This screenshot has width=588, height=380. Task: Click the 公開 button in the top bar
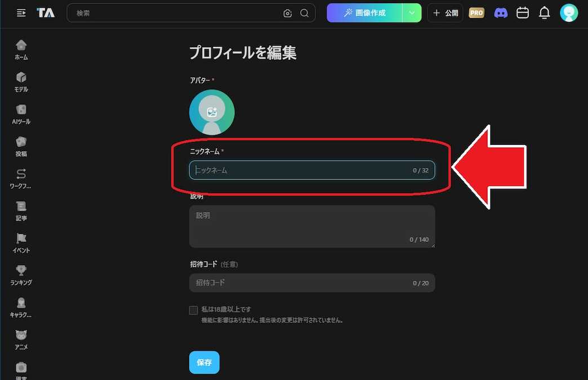pyautogui.click(x=445, y=12)
